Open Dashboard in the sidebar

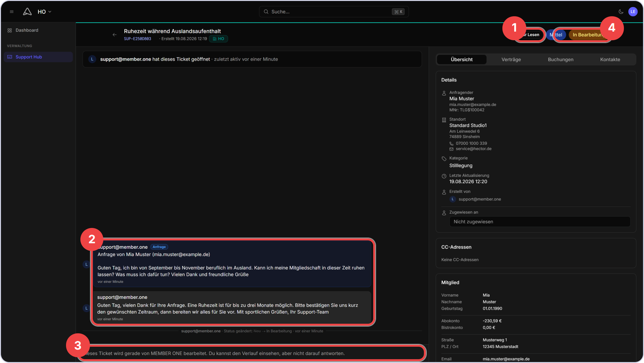point(38,30)
